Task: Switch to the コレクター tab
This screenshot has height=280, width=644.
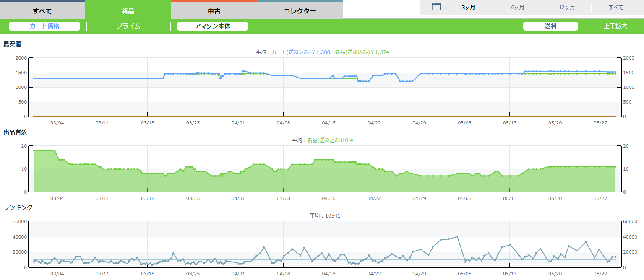Action: coord(300,11)
